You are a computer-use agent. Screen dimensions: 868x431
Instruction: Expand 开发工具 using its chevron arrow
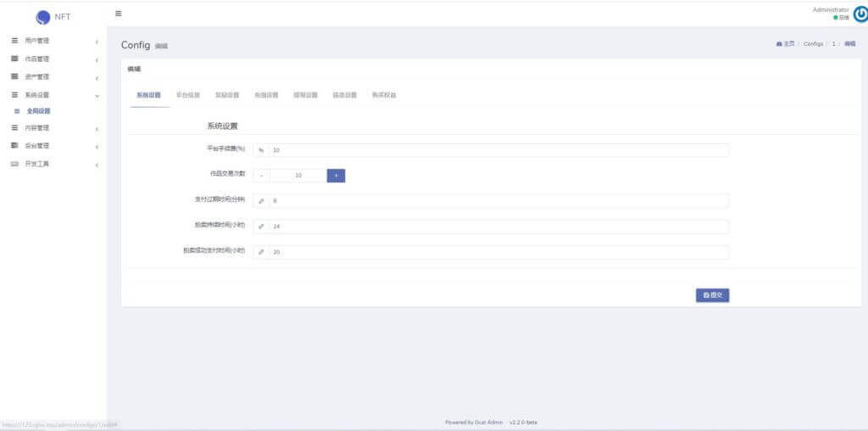(97, 165)
